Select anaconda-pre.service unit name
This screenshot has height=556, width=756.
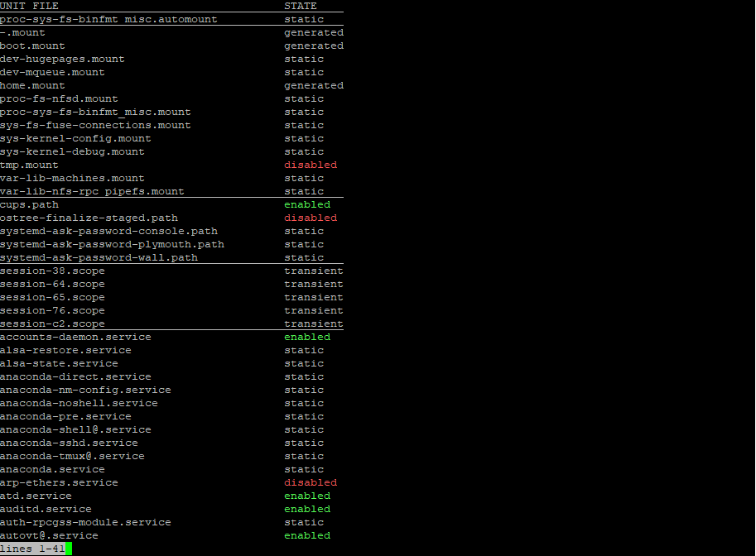(x=65, y=417)
